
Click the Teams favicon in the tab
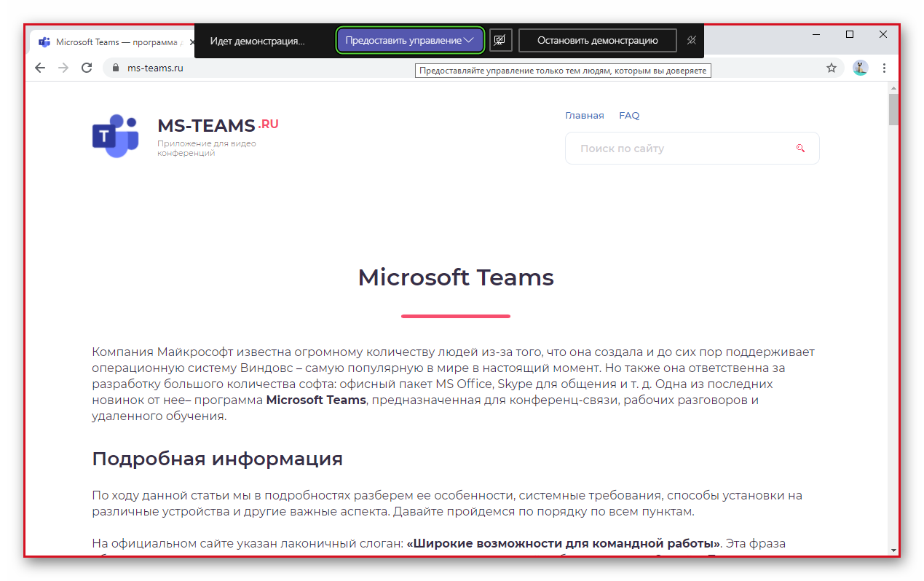coord(44,42)
